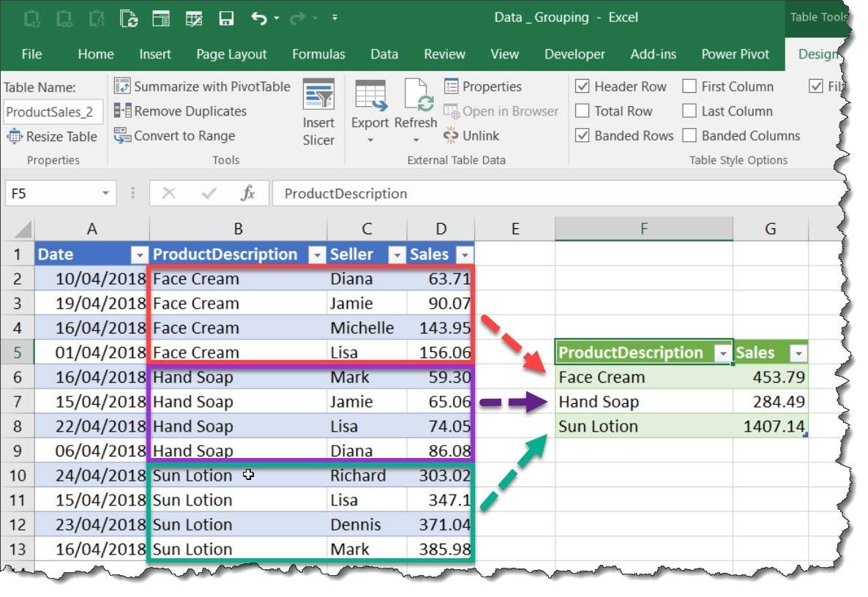Disable the Banded Rows option
Image resolution: width=868 pixels, height=597 pixels.
583,136
